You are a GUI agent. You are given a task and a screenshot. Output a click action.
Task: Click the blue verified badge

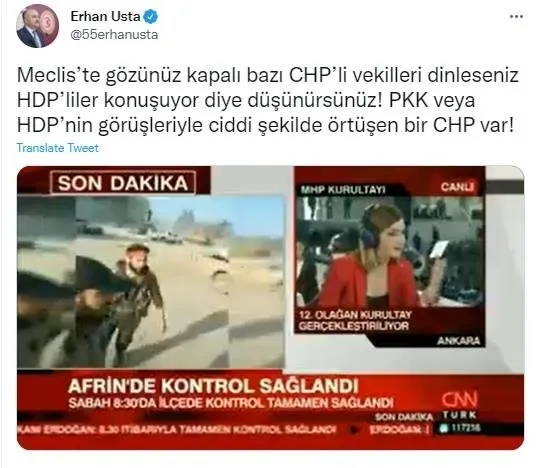click(151, 17)
